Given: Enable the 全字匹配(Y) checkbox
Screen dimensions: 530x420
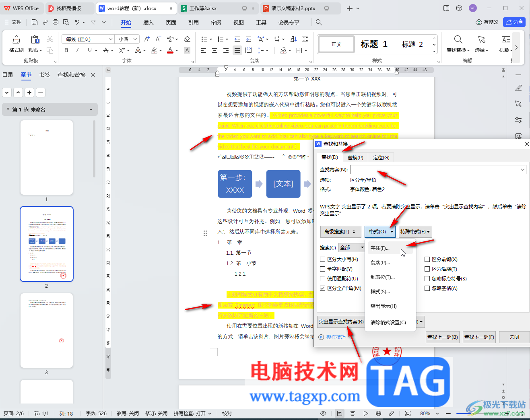Looking at the screenshot, I should pyautogui.click(x=323, y=269).
